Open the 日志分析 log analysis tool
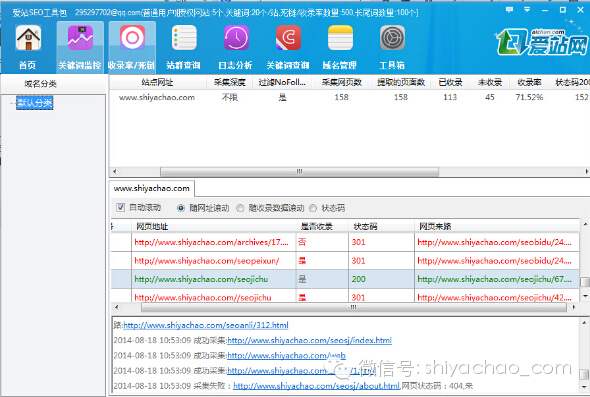Image resolution: width=590 pixels, height=397 pixels. pyautogui.click(x=236, y=47)
